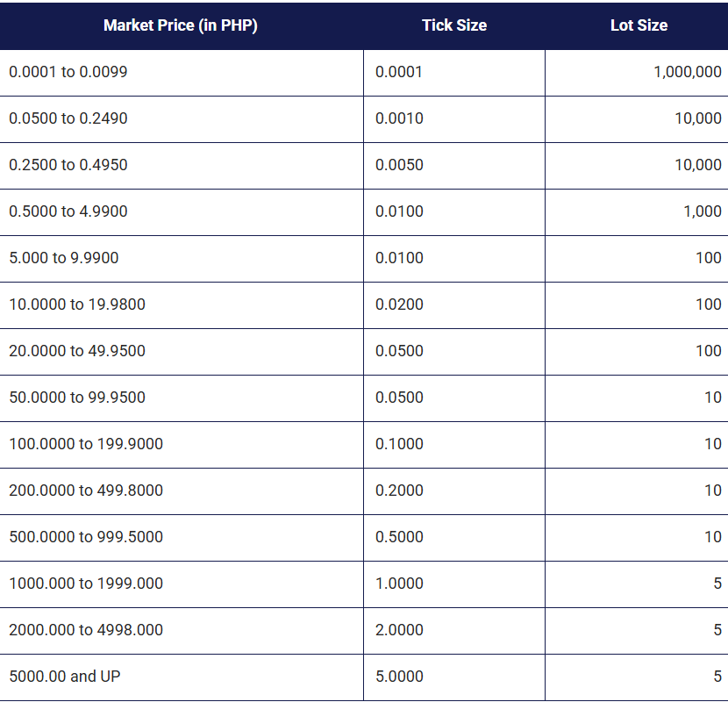Viewport: 728px width, 702px height.
Task: Click the Market Price (in PHP) column header
Action: [x=181, y=25]
